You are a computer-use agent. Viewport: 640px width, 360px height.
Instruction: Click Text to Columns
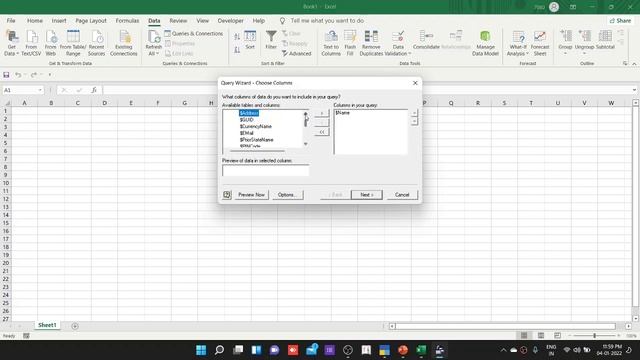[331, 43]
